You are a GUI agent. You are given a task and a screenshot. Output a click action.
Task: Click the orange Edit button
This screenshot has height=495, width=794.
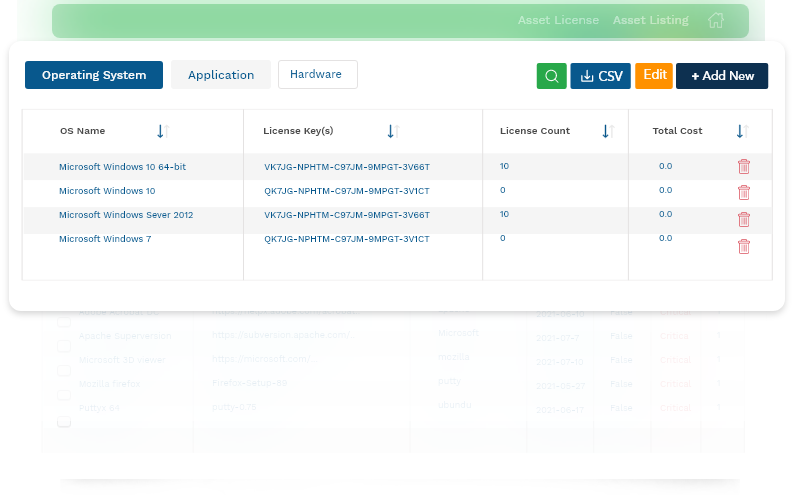tap(654, 75)
